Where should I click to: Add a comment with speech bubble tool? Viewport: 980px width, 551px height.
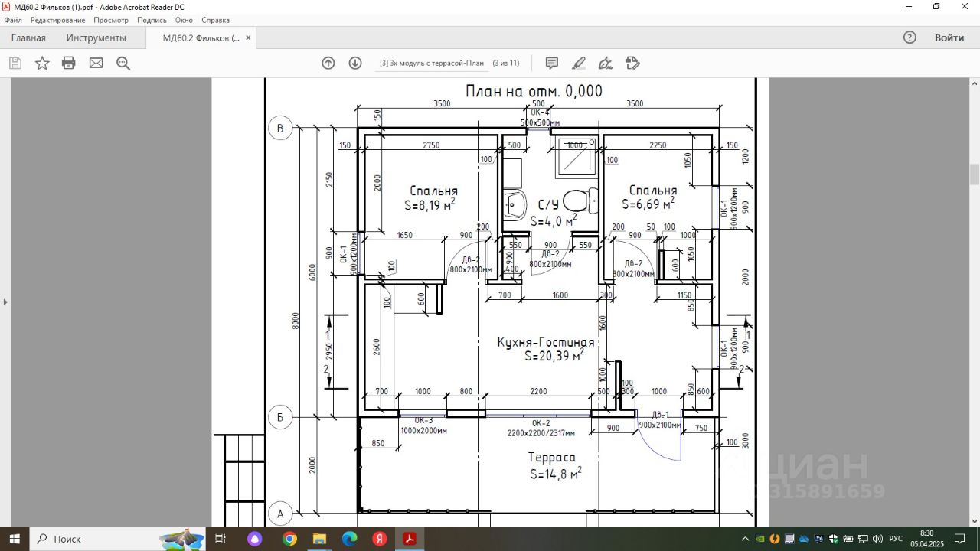coord(551,64)
